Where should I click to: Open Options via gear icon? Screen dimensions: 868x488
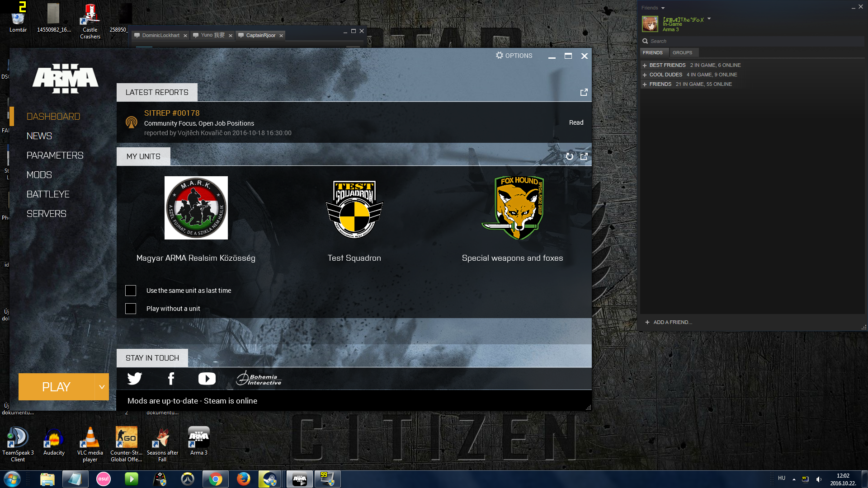coord(500,55)
